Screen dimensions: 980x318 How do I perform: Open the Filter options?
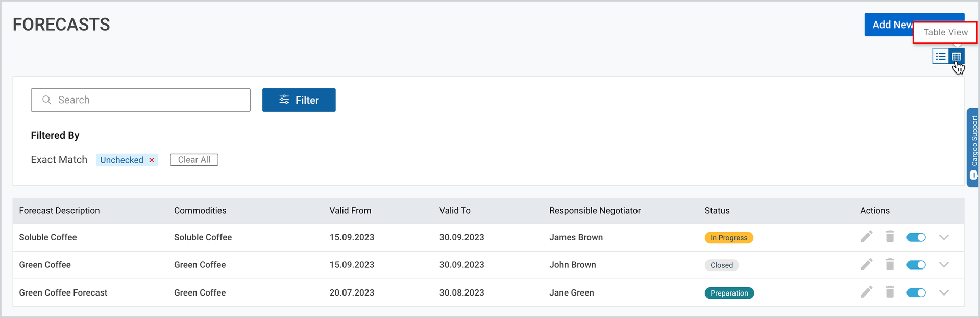click(x=299, y=100)
